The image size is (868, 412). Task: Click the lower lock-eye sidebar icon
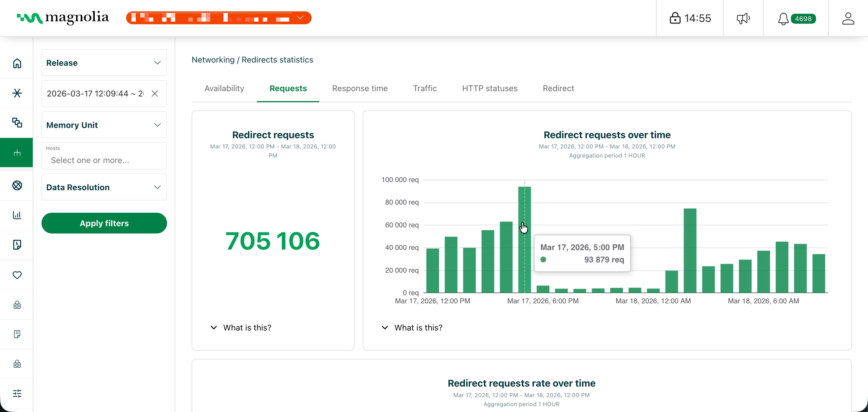point(17,364)
